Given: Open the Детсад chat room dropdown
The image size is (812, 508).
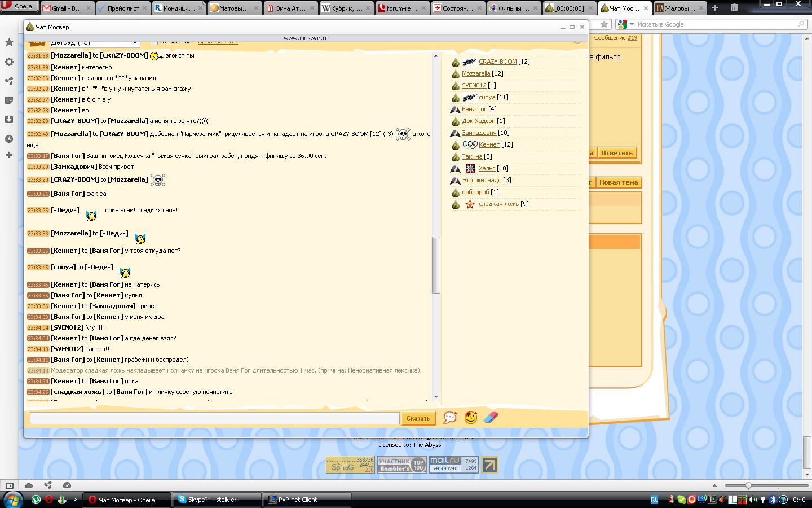Looking at the screenshot, I should coord(94,42).
